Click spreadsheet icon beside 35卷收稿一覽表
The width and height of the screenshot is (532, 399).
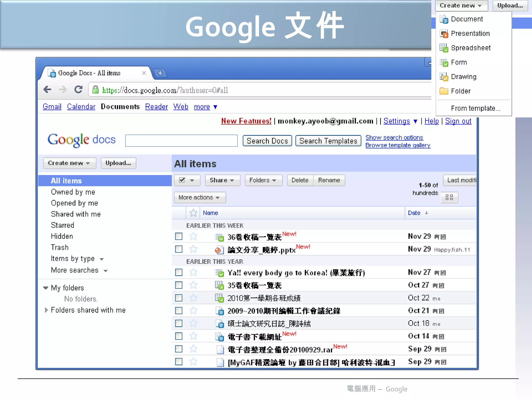pyautogui.click(x=220, y=285)
